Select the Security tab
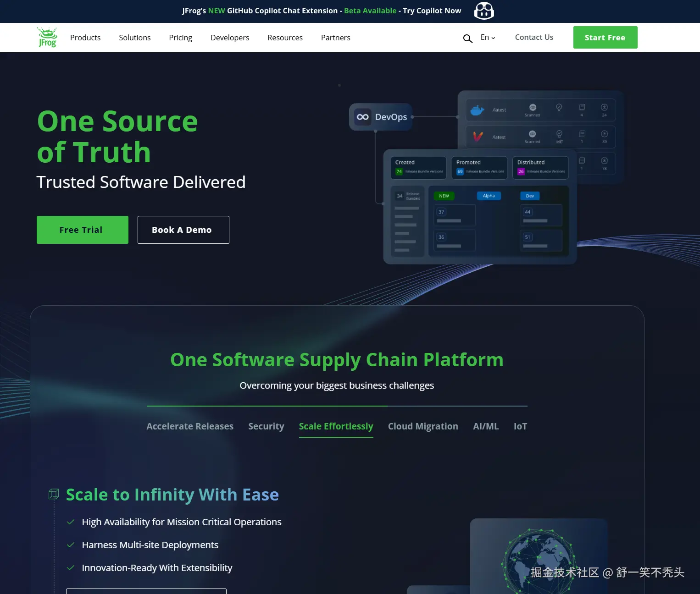The width and height of the screenshot is (700, 594). tap(267, 426)
